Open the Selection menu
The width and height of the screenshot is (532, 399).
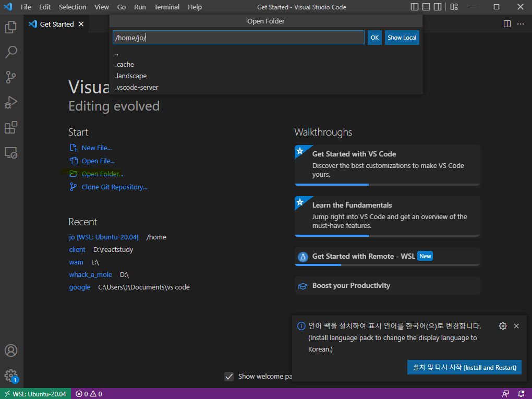(x=72, y=7)
